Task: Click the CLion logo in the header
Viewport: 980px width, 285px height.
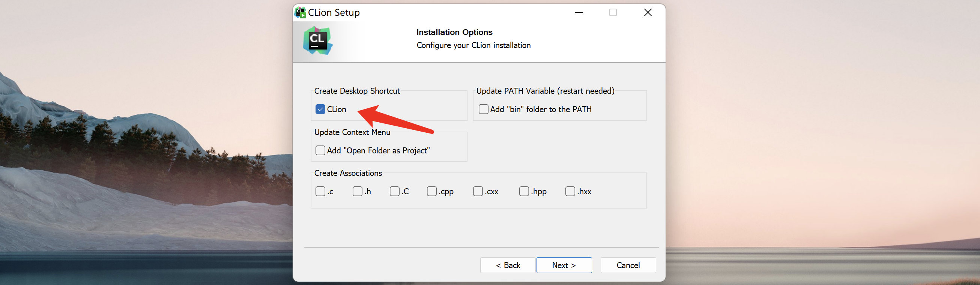Action: pyautogui.click(x=318, y=40)
